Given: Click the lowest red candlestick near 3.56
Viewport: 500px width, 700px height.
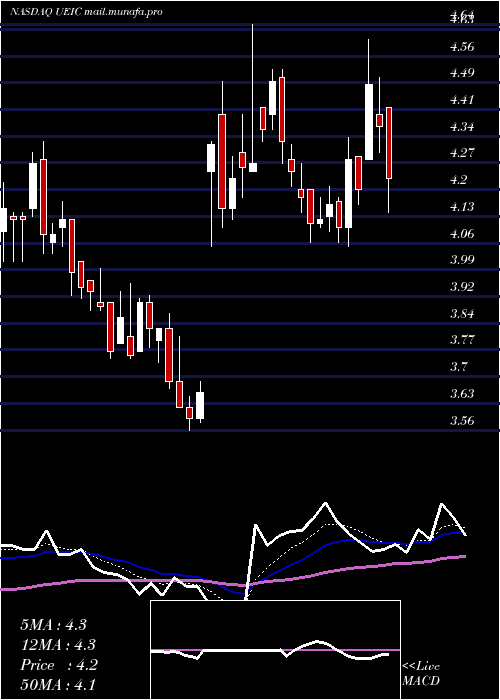Looking at the screenshot, I should click(x=190, y=413).
